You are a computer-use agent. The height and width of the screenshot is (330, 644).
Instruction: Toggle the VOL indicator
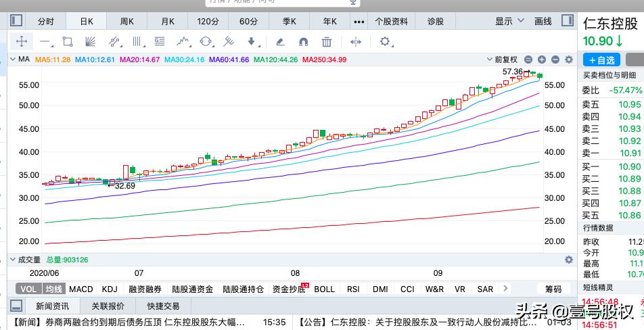pos(28,289)
